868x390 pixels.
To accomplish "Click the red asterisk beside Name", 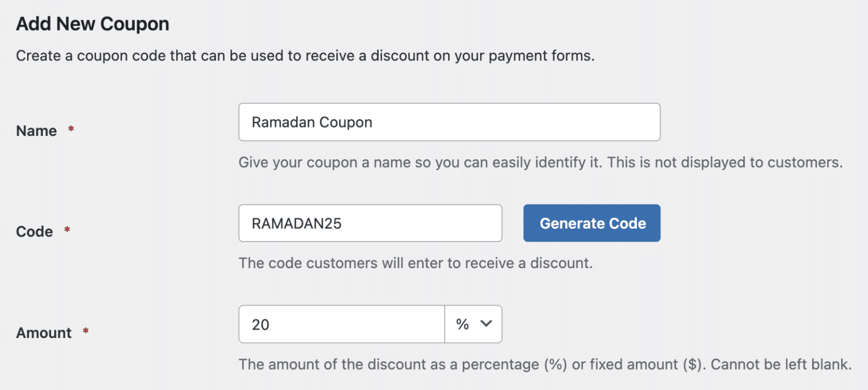I will [x=70, y=128].
